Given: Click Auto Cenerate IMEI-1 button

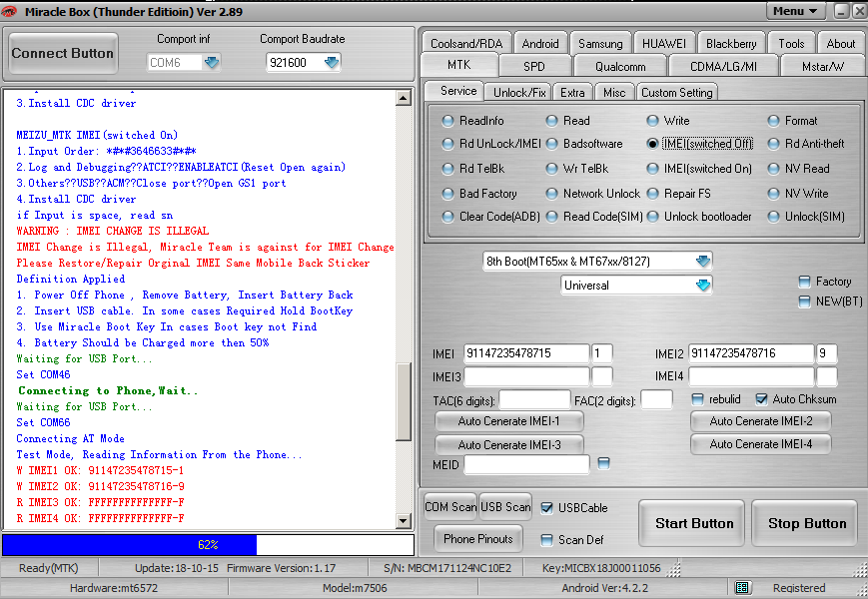Looking at the screenshot, I should click(x=508, y=421).
